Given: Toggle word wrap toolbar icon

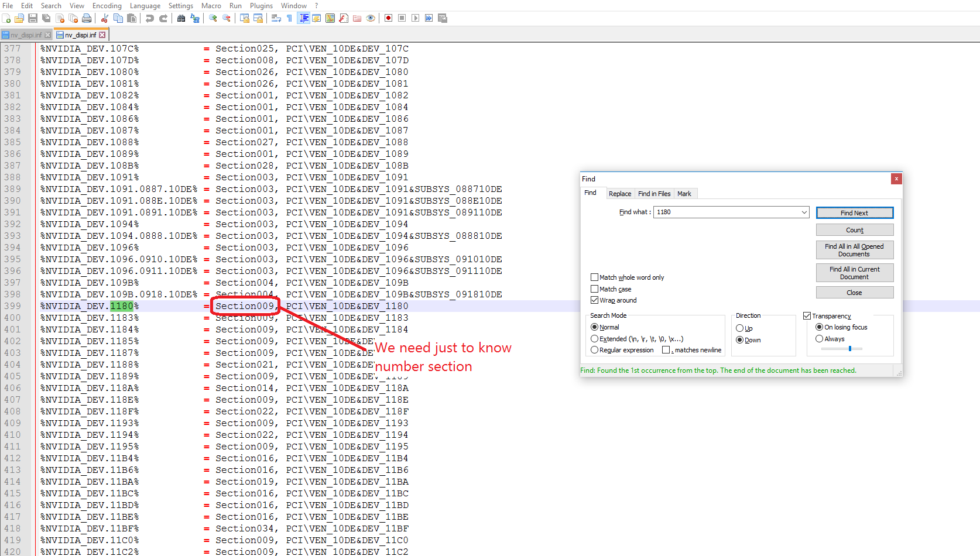Looking at the screenshot, I should tap(276, 18).
